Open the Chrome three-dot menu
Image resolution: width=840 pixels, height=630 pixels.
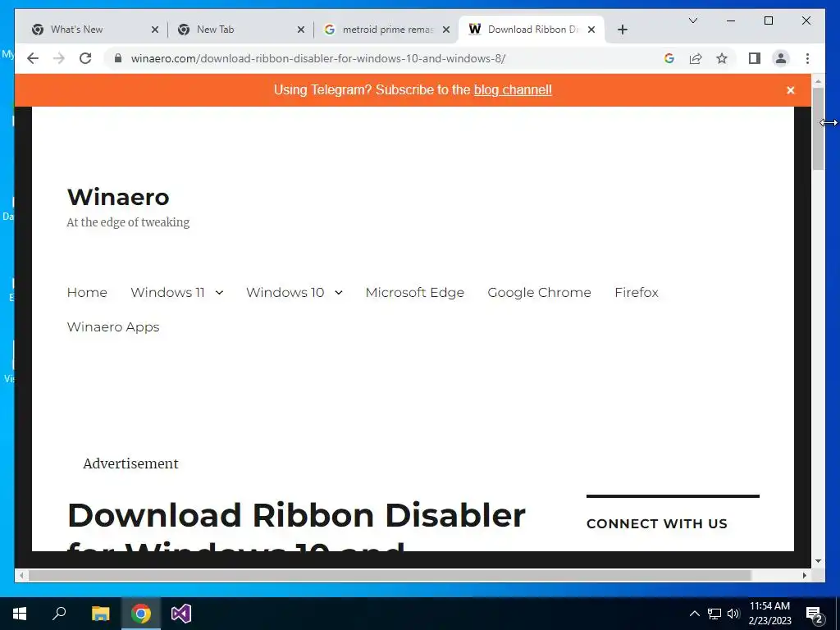pyautogui.click(x=807, y=58)
